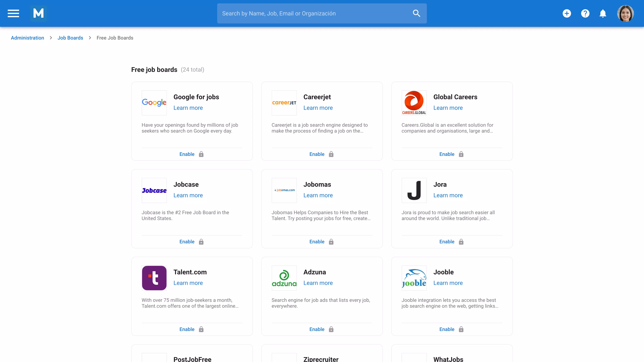Enable the Jobomas job board

[316, 242]
